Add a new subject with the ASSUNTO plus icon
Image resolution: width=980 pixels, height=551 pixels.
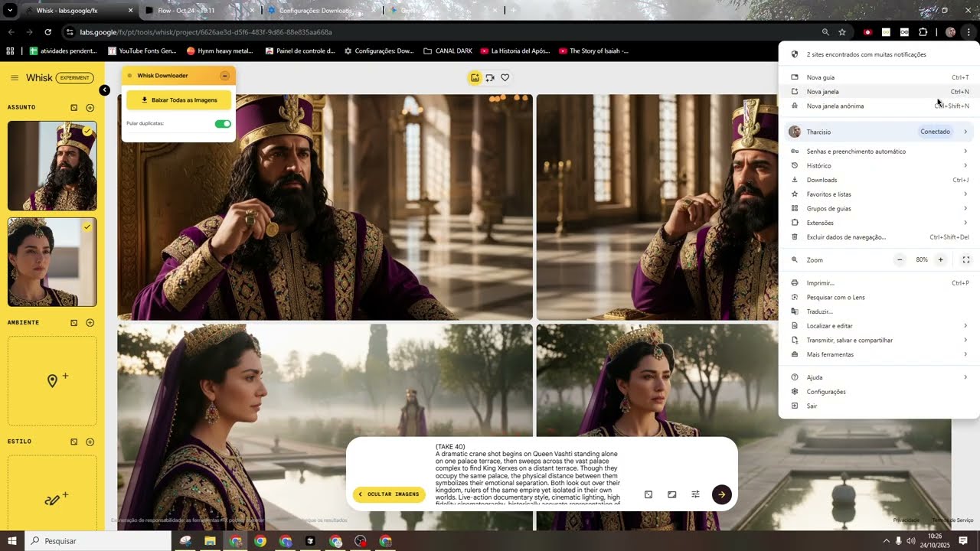pyautogui.click(x=90, y=107)
